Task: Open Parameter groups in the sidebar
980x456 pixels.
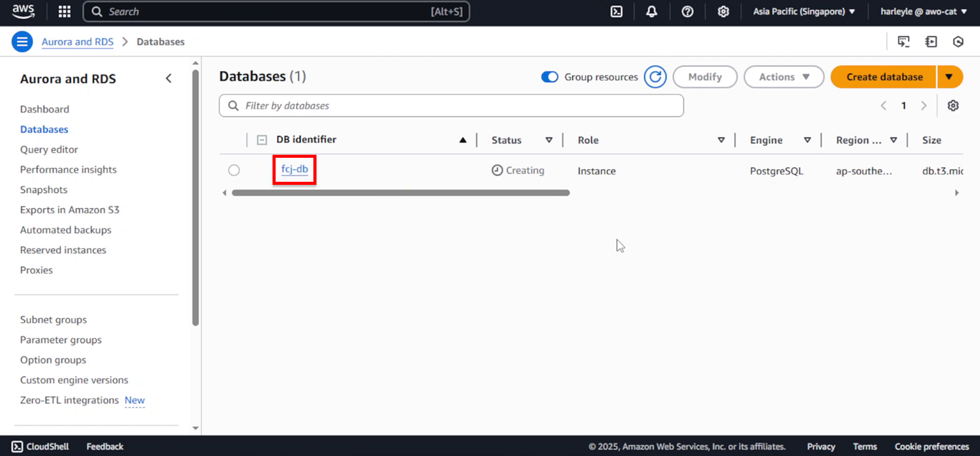Action: [x=61, y=340]
